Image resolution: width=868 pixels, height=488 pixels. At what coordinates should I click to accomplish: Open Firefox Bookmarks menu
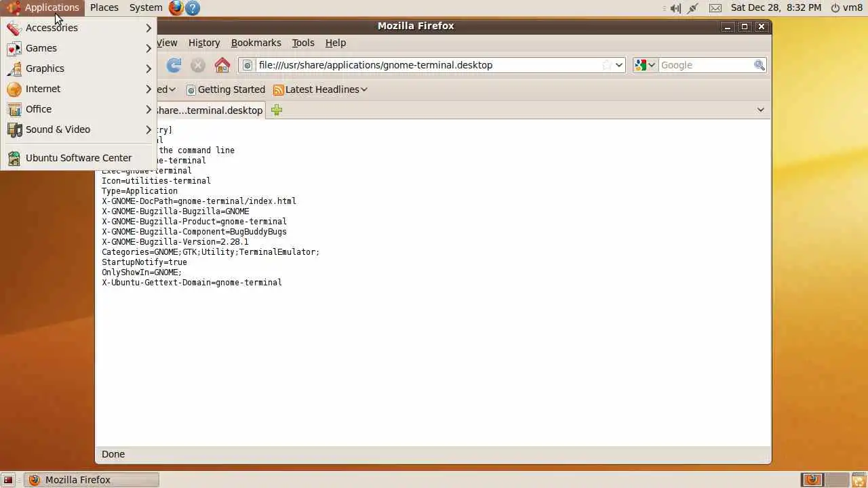point(256,43)
